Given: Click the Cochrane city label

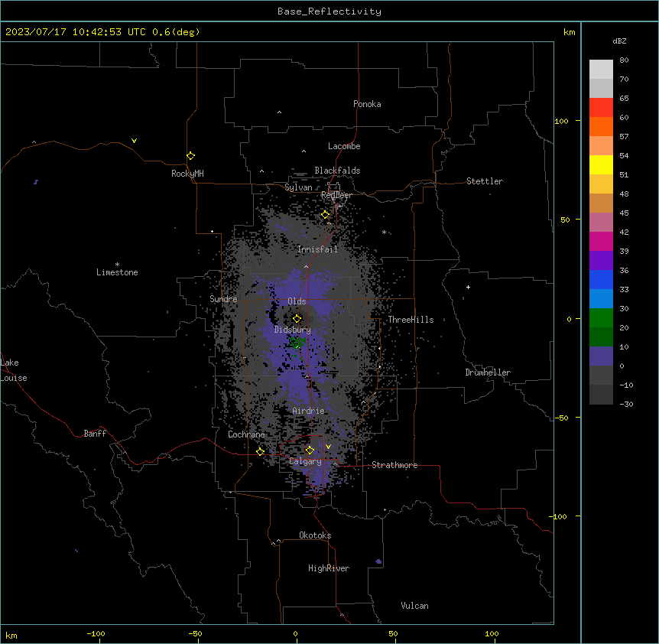Looking at the screenshot, I should click(246, 434).
